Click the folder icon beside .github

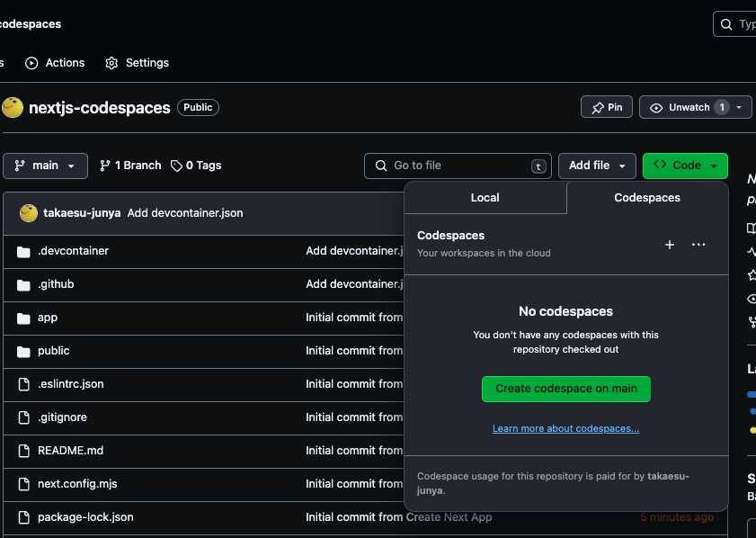[23, 284]
